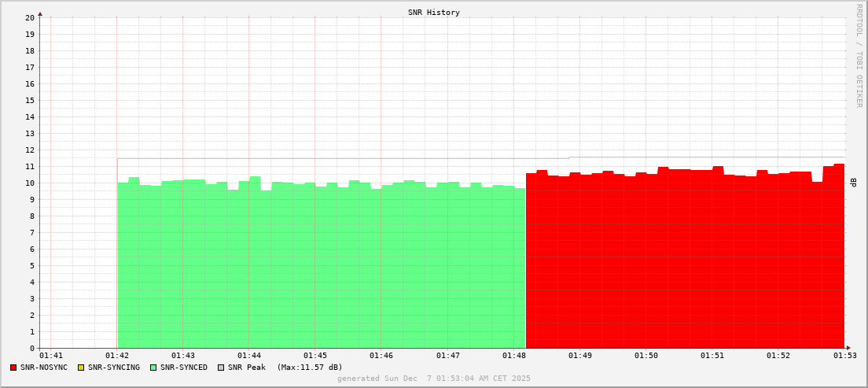This screenshot has width=868, height=388.
Task: Click the SNR History chart title
Action: click(x=434, y=13)
